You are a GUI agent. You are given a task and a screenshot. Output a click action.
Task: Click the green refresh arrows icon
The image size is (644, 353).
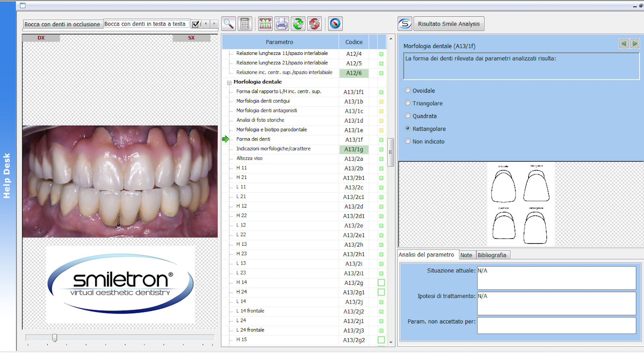(298, 24)
